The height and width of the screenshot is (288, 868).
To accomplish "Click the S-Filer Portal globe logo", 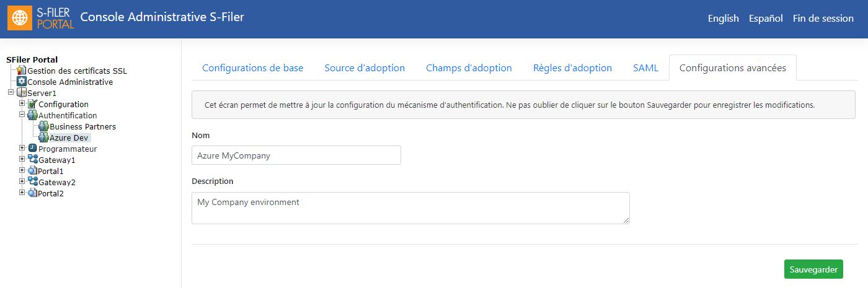I will (20, 19).
